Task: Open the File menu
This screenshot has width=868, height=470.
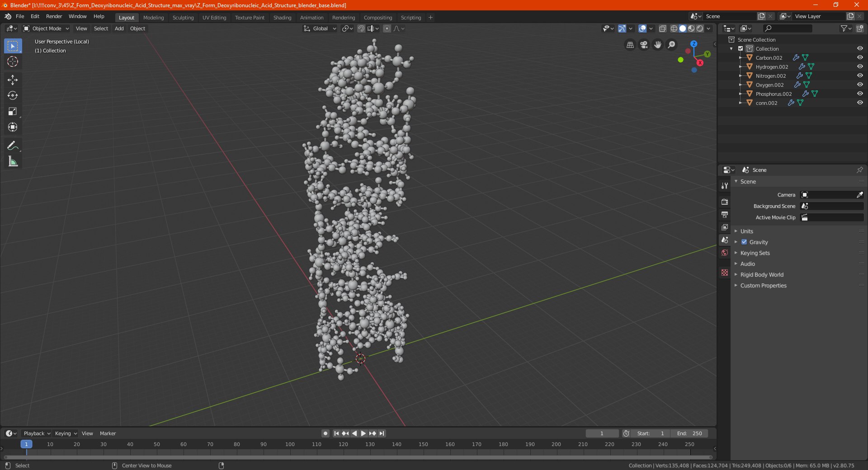Action: 20,16
